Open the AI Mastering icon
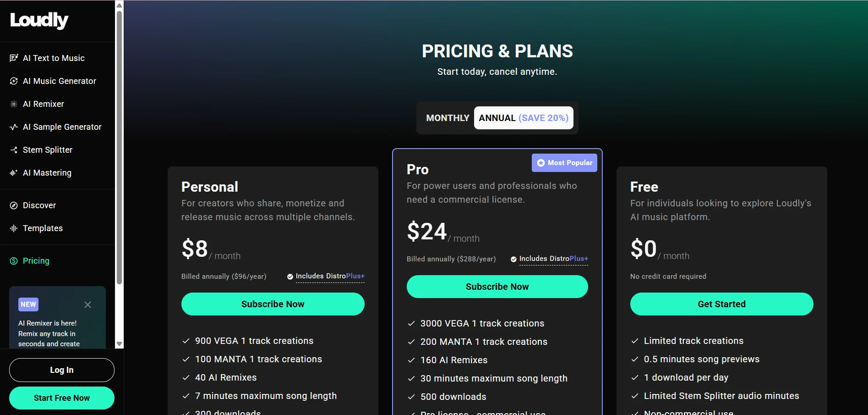868x415 pixels. click(x=14, y=172)
